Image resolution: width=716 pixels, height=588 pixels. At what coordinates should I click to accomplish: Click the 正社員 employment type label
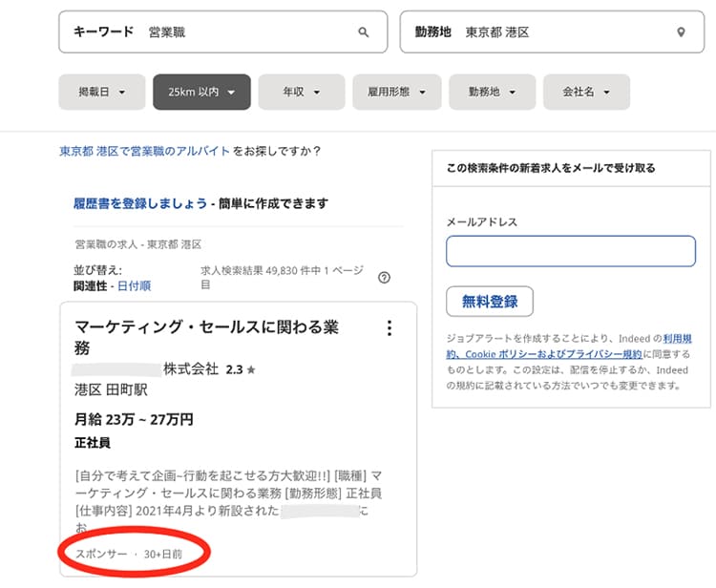[93, 443]
